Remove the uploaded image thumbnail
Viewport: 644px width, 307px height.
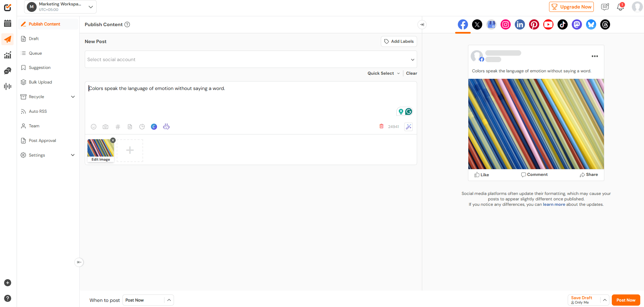coord(113,140)
